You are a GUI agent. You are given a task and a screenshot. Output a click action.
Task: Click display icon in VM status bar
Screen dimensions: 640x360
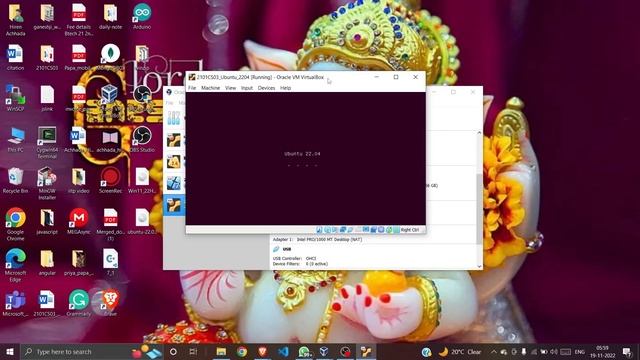point(366,230)
